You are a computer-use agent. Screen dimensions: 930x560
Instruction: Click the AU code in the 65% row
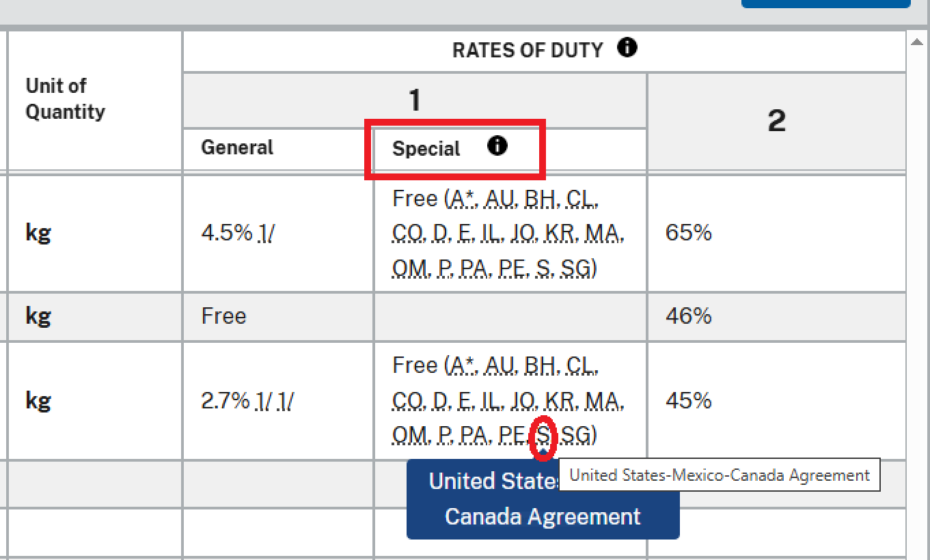tap(499, 199)
